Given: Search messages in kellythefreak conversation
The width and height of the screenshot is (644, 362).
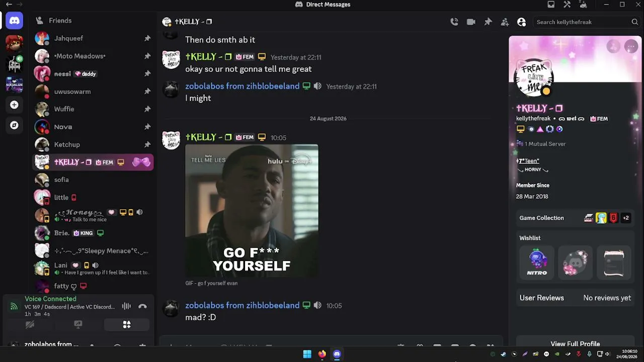Looking at the screenshot, I should point(586,22).
